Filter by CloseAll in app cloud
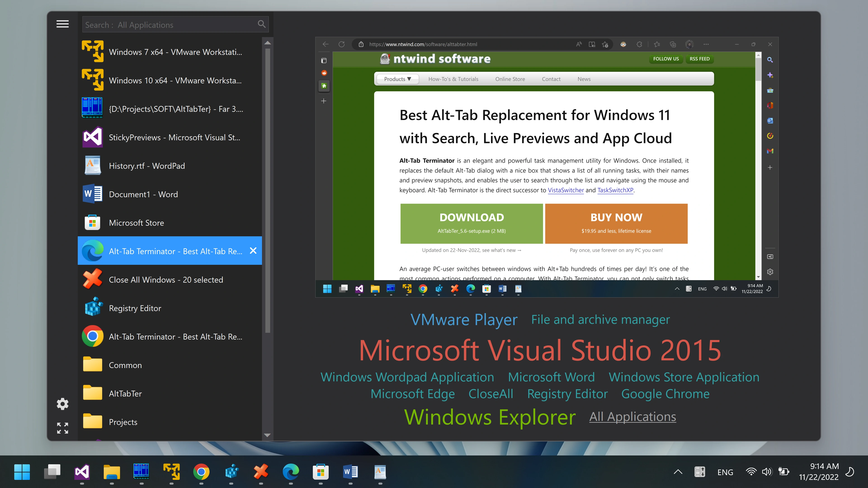This screenshot has height=488, width=868. tap(491, 394)
